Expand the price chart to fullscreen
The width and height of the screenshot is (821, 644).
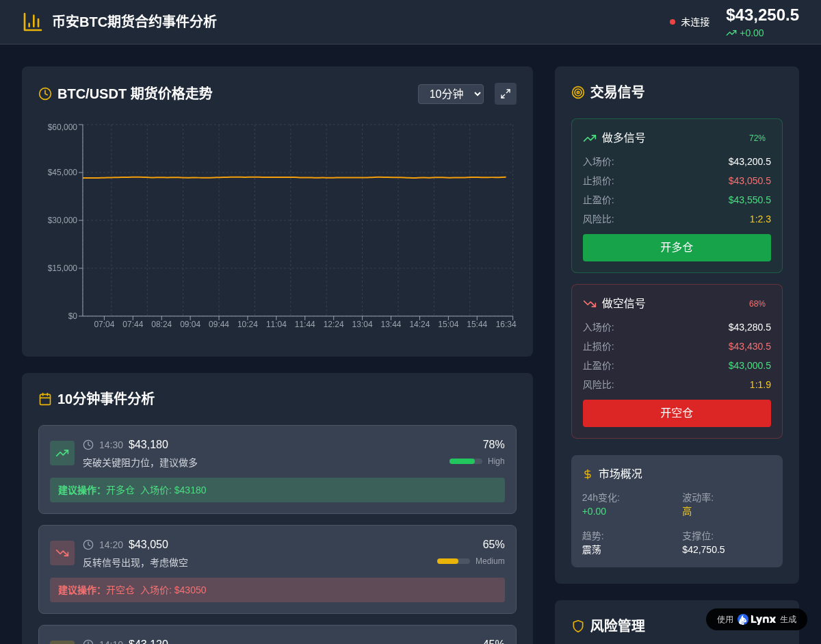tap(506, 94)
